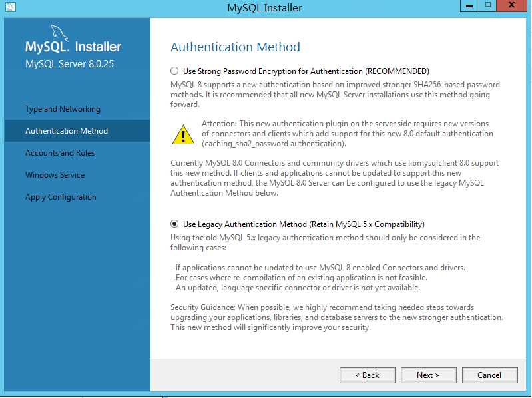This screenshot has width=532, height=398.
Task: Select Use Strong Password Encryption radio option
Action: click(175, 71)
